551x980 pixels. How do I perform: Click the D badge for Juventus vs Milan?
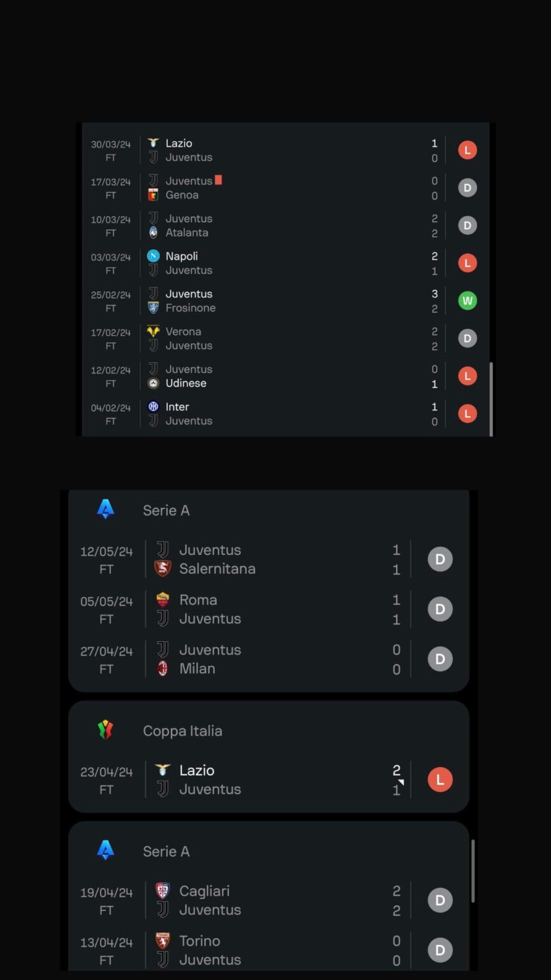point(440,659)
